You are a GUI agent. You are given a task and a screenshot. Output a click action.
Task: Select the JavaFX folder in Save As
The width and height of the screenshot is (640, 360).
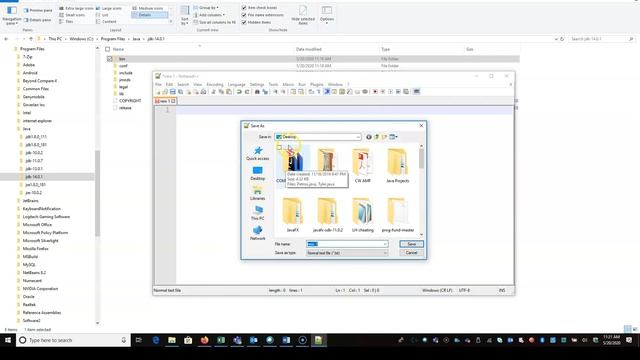[292, 215]
